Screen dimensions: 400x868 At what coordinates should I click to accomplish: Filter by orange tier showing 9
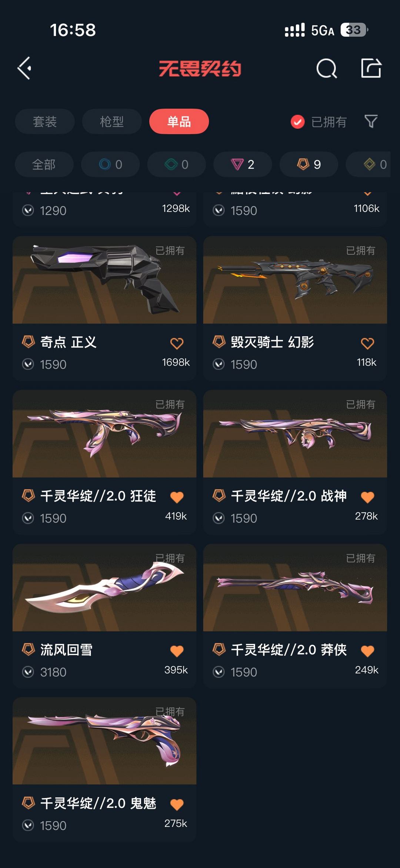click(309, 164)
